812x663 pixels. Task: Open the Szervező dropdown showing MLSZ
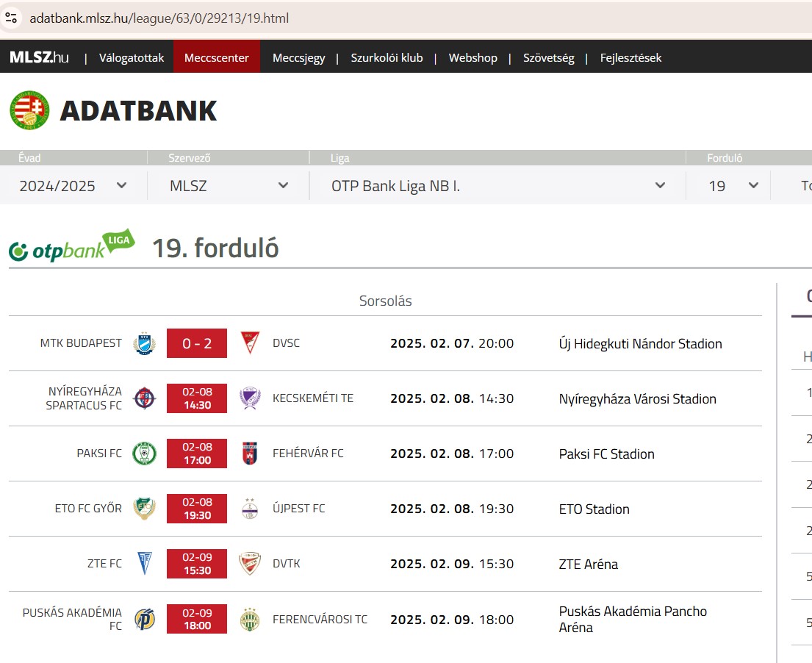tap(229, 185)
